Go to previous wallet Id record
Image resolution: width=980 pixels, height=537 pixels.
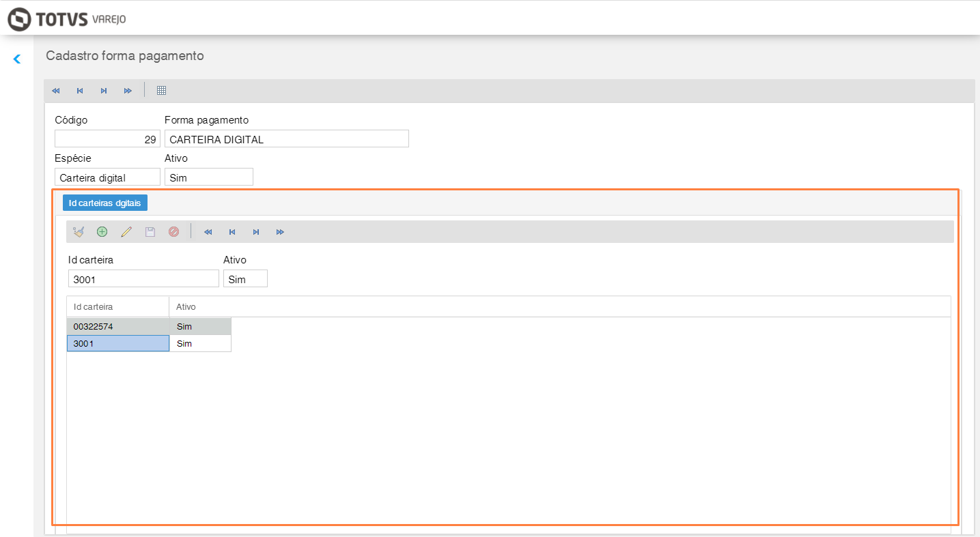click(x=232, y=232)
